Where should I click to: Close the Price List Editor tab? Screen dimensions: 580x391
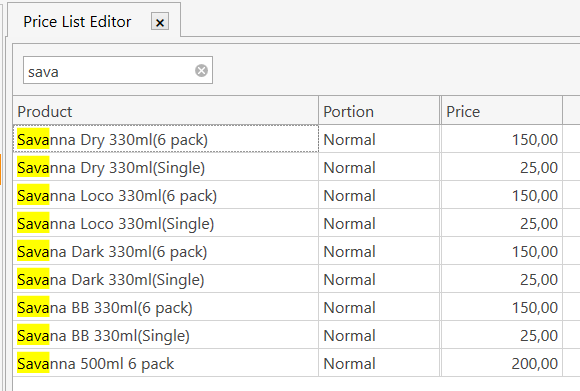pyautogui.click(x=160, y=22)
